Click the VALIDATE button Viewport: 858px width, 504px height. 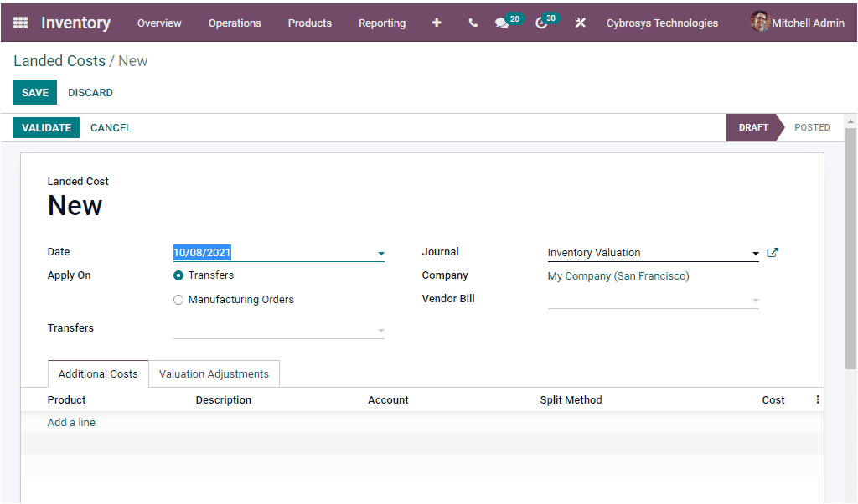[46, 127]
